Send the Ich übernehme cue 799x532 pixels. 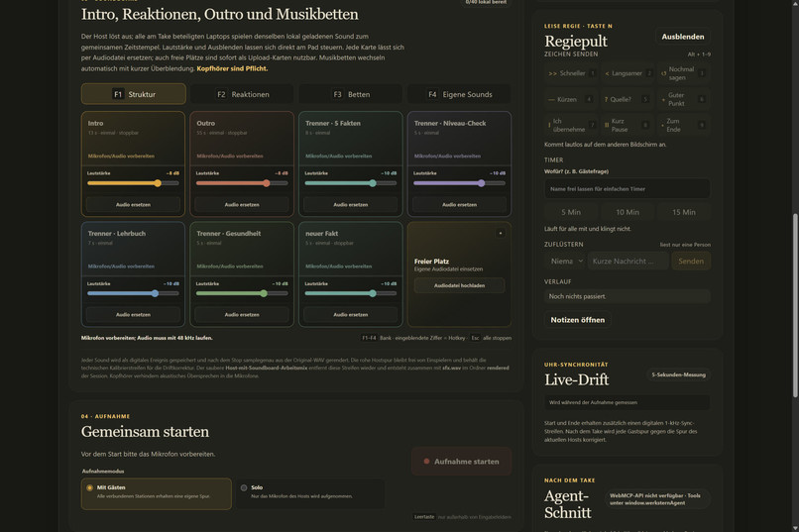(x=571, y=125)
